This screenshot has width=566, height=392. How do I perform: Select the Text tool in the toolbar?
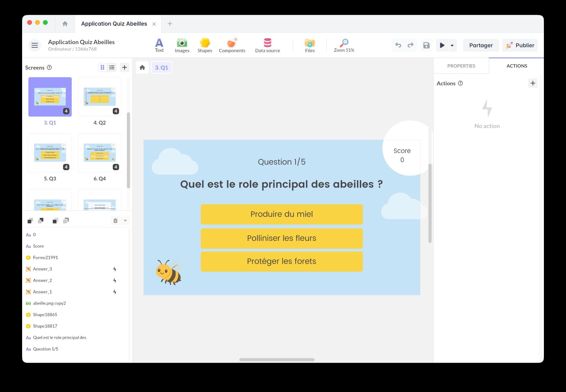point(159,45)
